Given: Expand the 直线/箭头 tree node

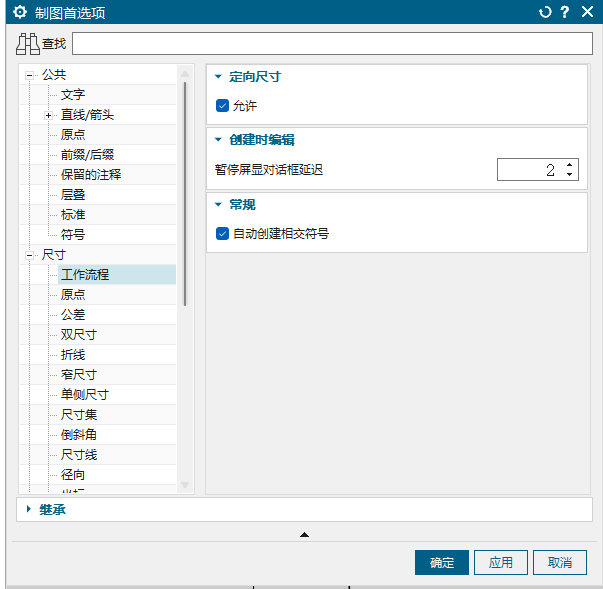Looking at the screenshot, I should 48,115.
